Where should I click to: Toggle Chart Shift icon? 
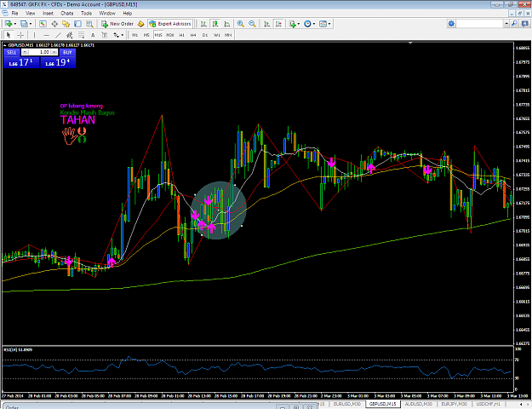(x=278, y=24)
